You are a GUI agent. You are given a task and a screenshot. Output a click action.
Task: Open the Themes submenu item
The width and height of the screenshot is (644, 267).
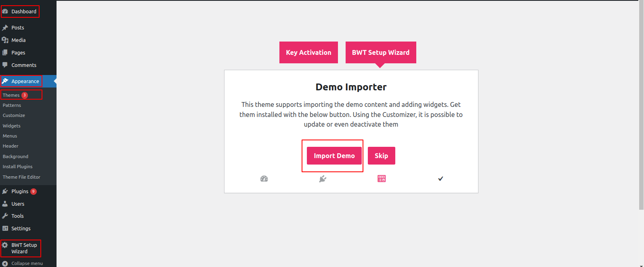point(11,95)
